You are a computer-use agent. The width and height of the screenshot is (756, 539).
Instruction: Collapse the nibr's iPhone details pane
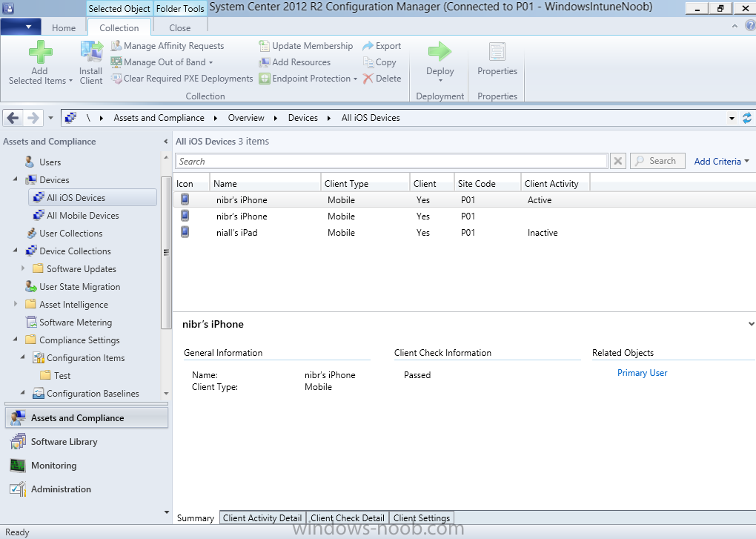coord(751,324)
